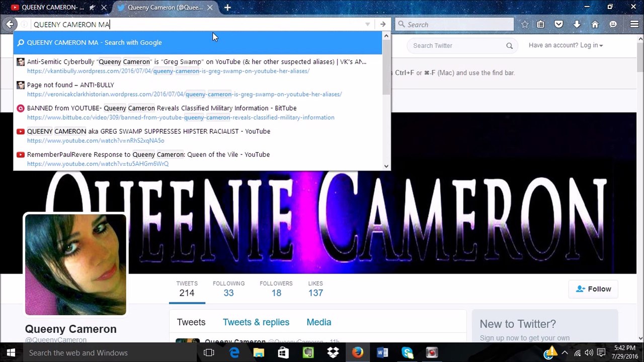View the 33 Following list

point(228,289)
